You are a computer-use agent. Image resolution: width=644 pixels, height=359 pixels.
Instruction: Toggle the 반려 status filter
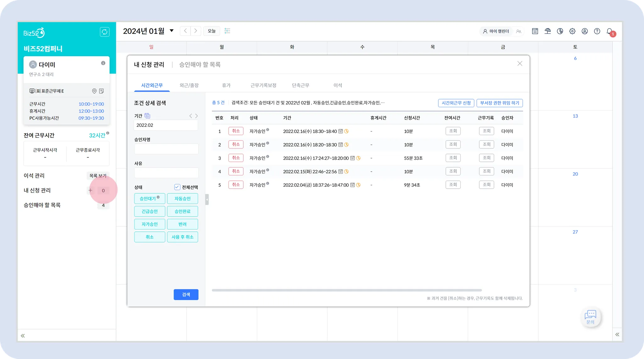182,224
